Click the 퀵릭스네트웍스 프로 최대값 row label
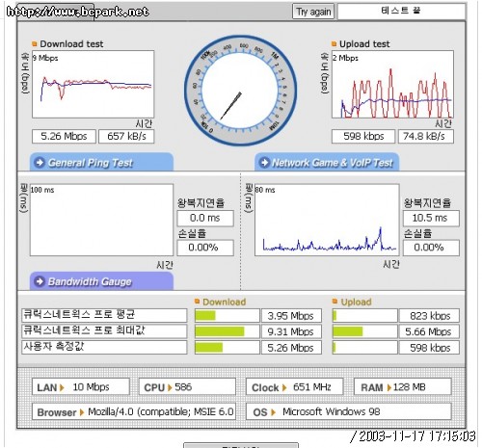 pyautogui.click(x=104, y=331)
